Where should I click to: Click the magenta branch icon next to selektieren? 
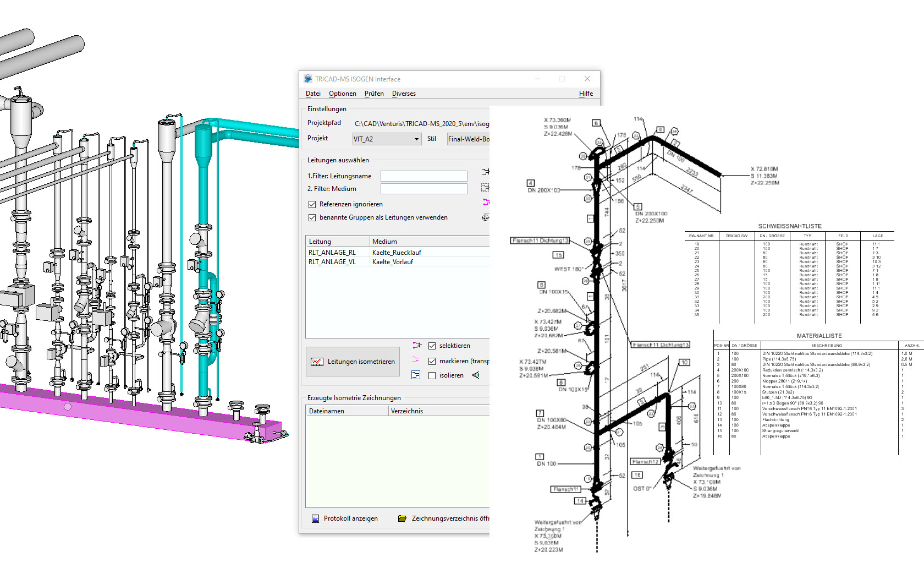pyautogui.click(x=417, y=345)
